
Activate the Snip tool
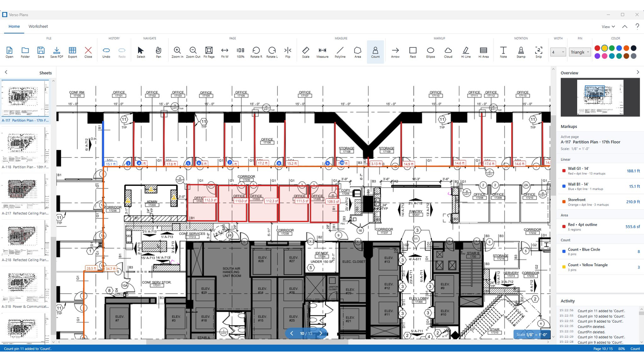click(539, 52)
